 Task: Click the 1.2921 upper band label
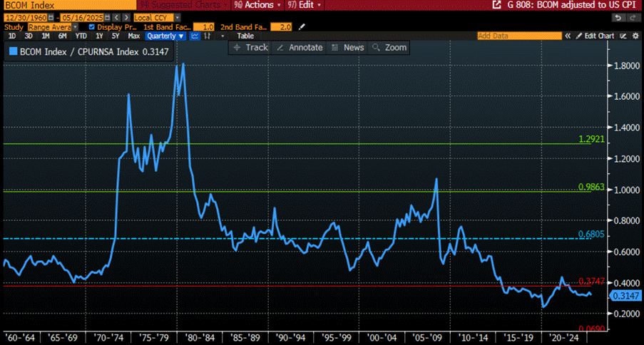tap(591, 139)
